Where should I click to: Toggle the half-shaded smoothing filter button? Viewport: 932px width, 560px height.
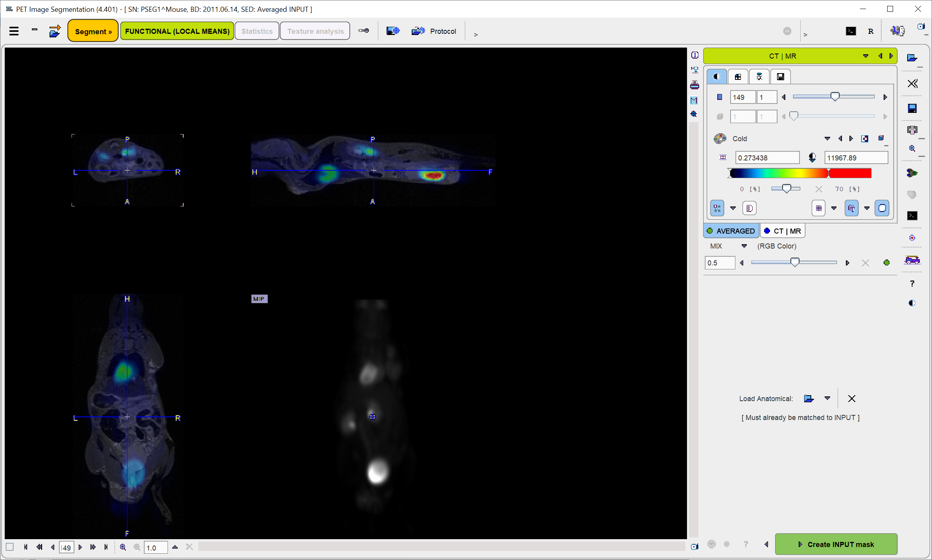(750, 208)
